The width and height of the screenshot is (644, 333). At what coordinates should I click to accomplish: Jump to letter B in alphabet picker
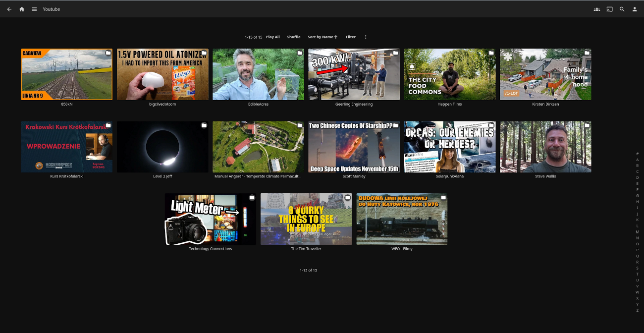638,166
